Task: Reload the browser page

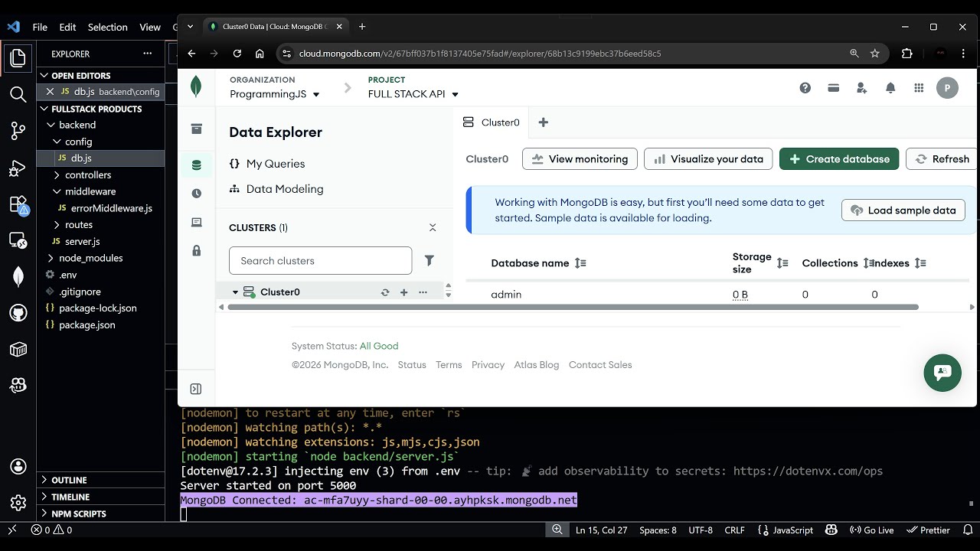Action: point(237,54)
